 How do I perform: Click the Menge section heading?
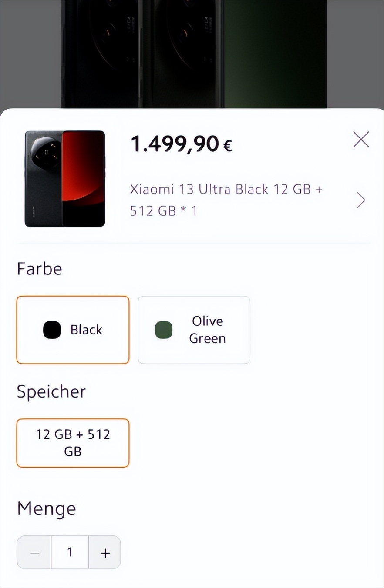pos(46,508)
